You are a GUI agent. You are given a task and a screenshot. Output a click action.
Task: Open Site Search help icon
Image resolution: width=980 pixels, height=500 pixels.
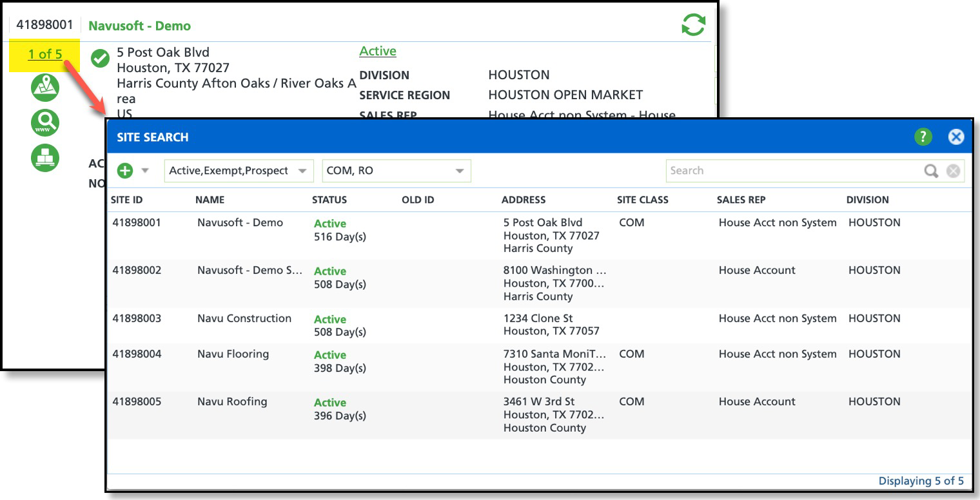[923, 137]
